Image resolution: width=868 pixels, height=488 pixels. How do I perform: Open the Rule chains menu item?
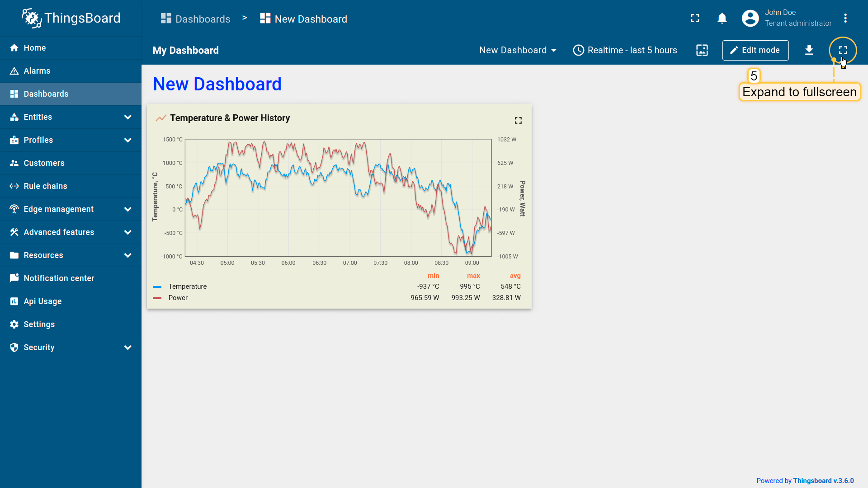[x=45, y=186]
